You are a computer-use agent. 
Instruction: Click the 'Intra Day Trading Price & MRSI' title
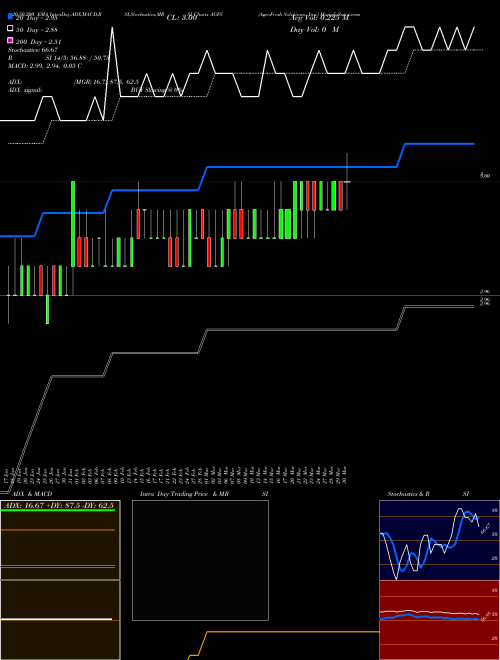pyautogui.click(x=204, y=494)
